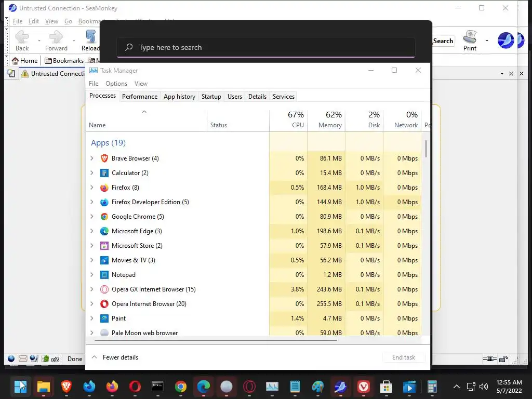The height and width of the screenshot is (399, 532).
Task: Open Bookmarks folder in SeaMonkey's bookmarks bar
Action: 64,61
